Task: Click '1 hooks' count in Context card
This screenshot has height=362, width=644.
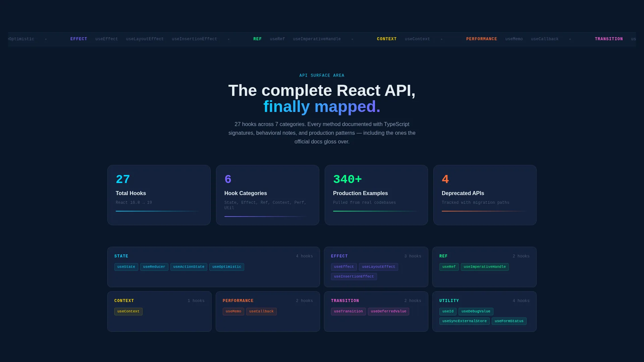Action: tap(196, 301)
